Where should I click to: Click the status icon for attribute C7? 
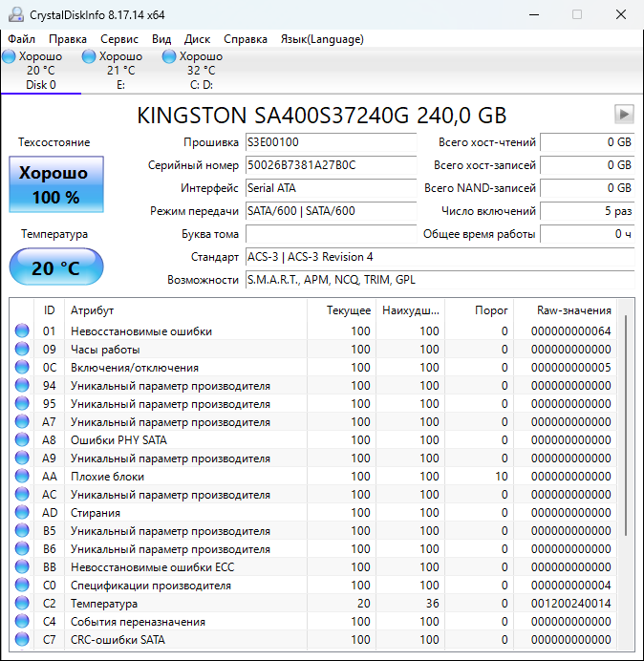(22, 639)
